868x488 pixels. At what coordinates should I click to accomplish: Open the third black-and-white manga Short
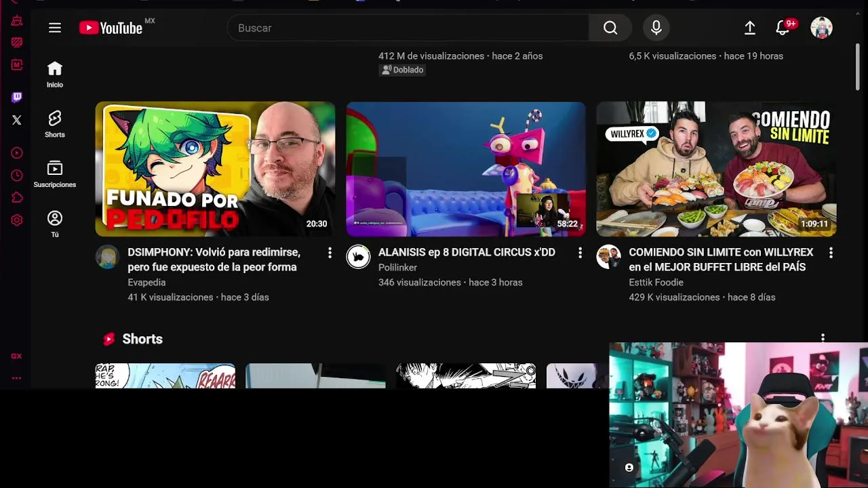coord(466,376)
